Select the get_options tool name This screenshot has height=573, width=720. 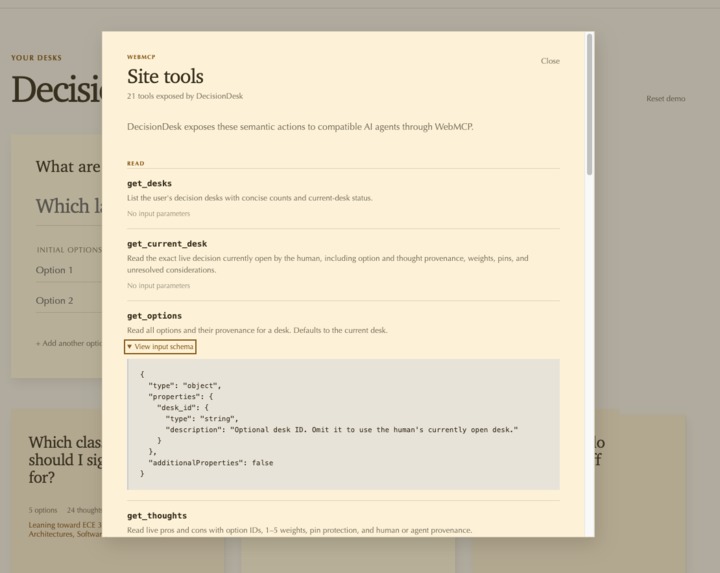point(154,316)
